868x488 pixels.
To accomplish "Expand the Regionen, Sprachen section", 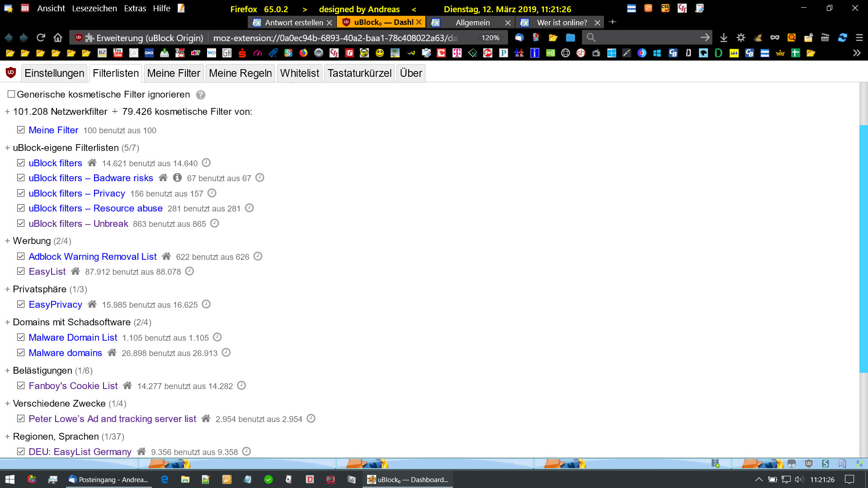I will [7, 436].
